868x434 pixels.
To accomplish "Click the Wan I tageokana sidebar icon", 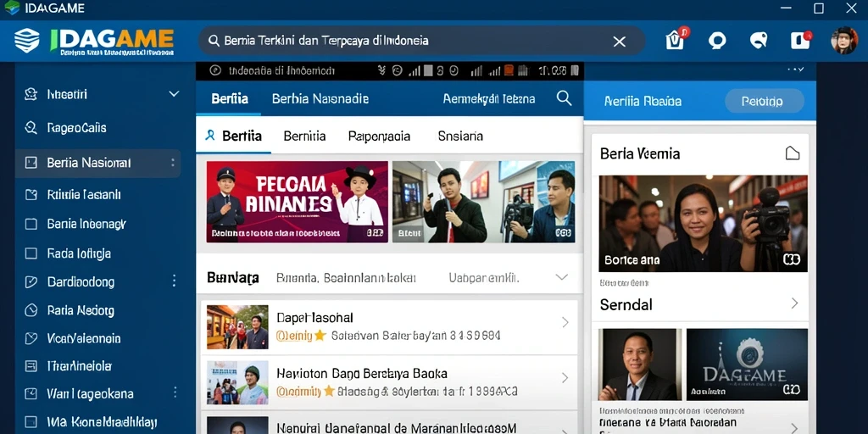I will click(31, 394).
